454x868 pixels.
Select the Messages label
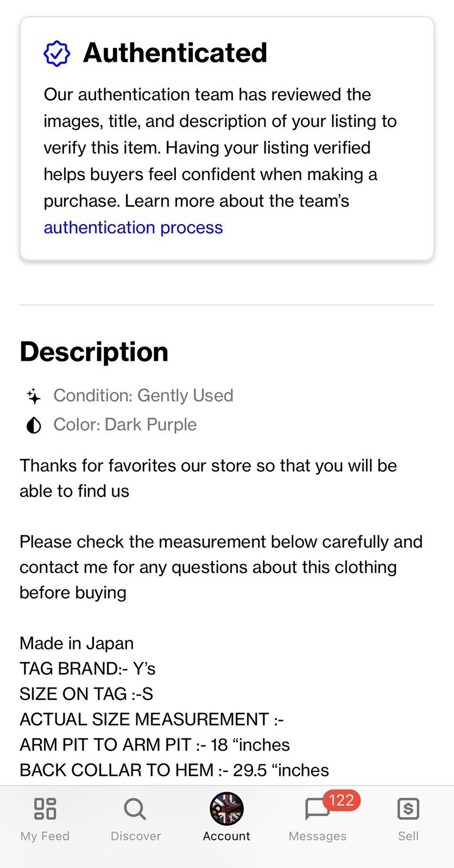pos(317,836)
